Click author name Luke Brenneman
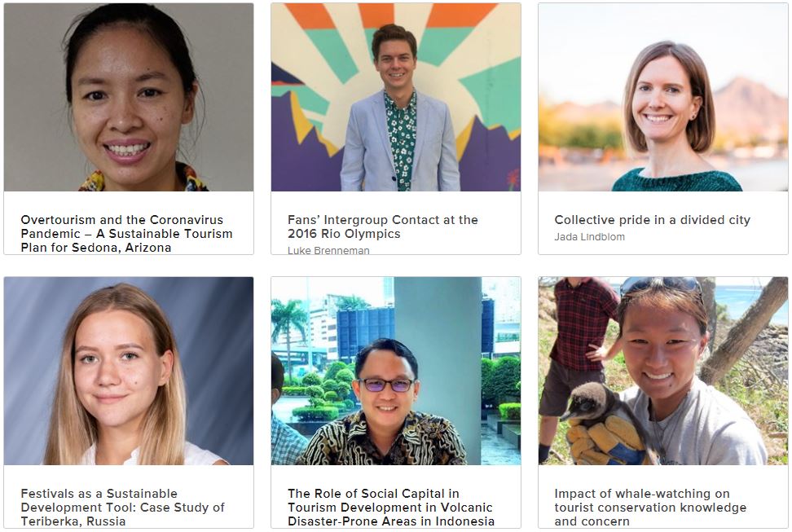This screenshot has width=792, height=532. 328,250
